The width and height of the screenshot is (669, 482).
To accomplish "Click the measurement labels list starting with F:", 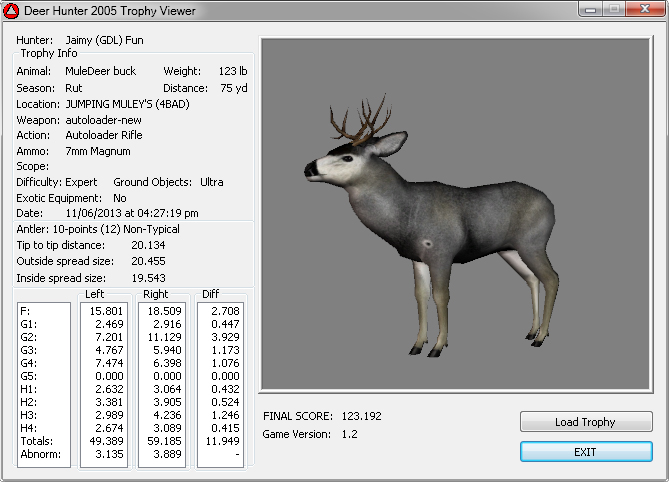I will [x=43, y=384].
